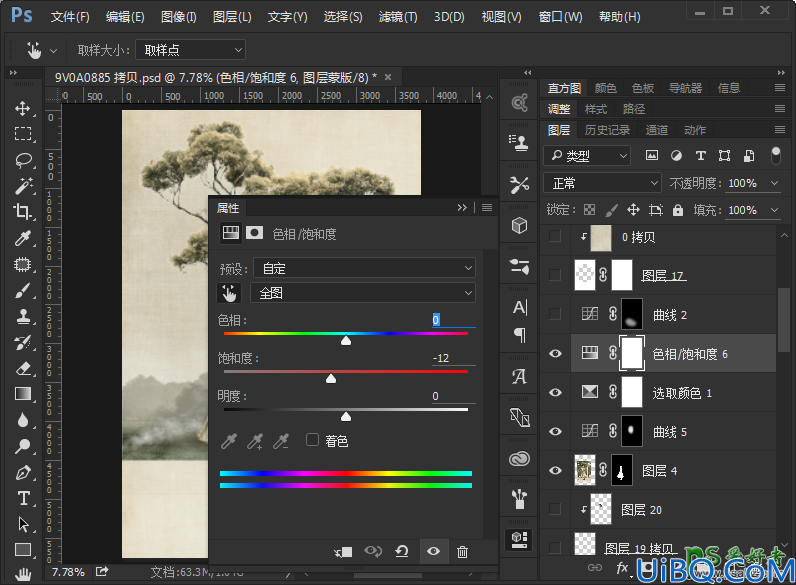Image resolution: width=796 pixels, height=585 pixels.
Task: Open the layer filter 类型 dropdown
Action: click(x=587, y=155)
